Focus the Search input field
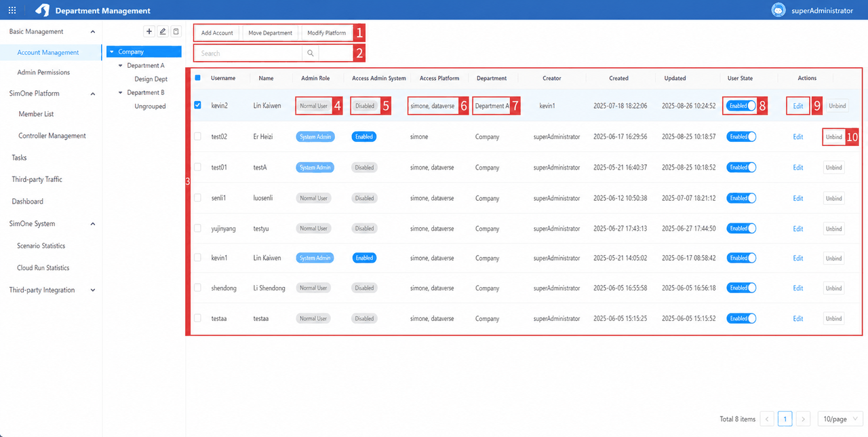 tap(248, 53)
